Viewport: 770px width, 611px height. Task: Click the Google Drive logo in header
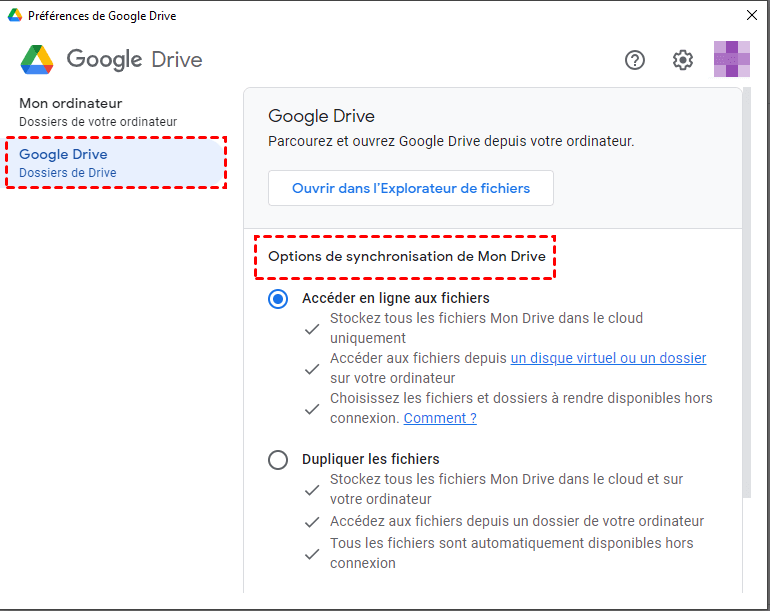pos(111,59)
